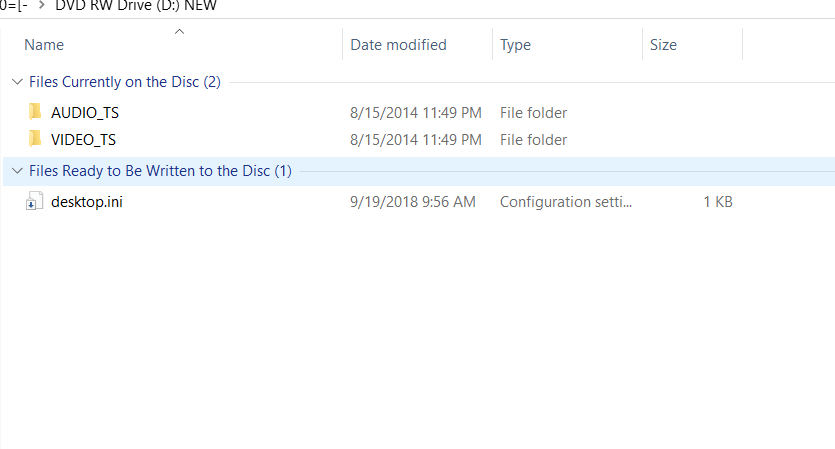The width and height of the screenshot is (835, 449).
Task: Collapse the Files Currently on the Disc group
Action: click(16, 82)
